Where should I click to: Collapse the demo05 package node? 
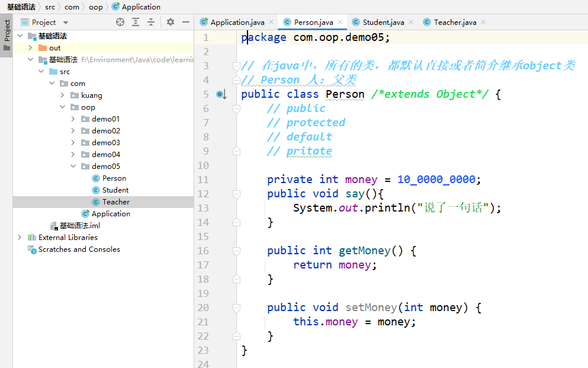pyautogui.click(x=73, y=166)
